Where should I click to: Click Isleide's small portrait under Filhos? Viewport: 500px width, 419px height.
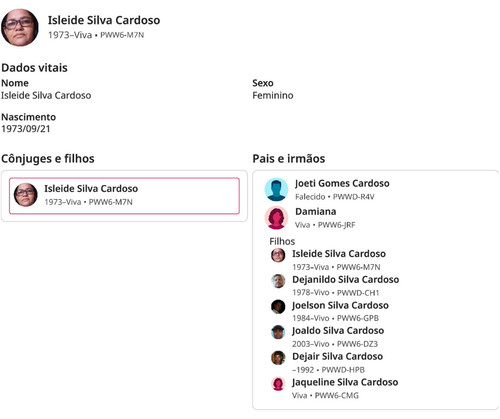coord(278,255)
